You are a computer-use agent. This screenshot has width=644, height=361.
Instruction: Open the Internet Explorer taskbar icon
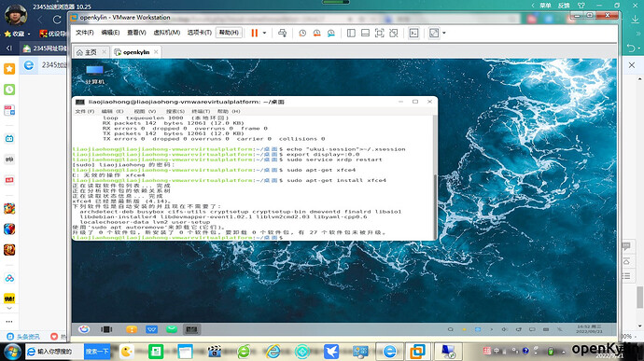click(273, 352)
